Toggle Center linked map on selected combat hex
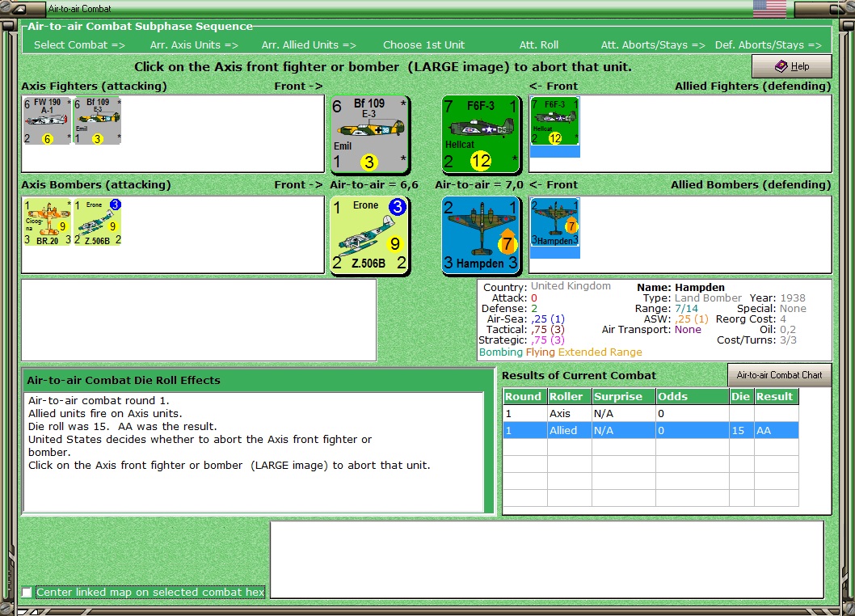 pos(26,593)
